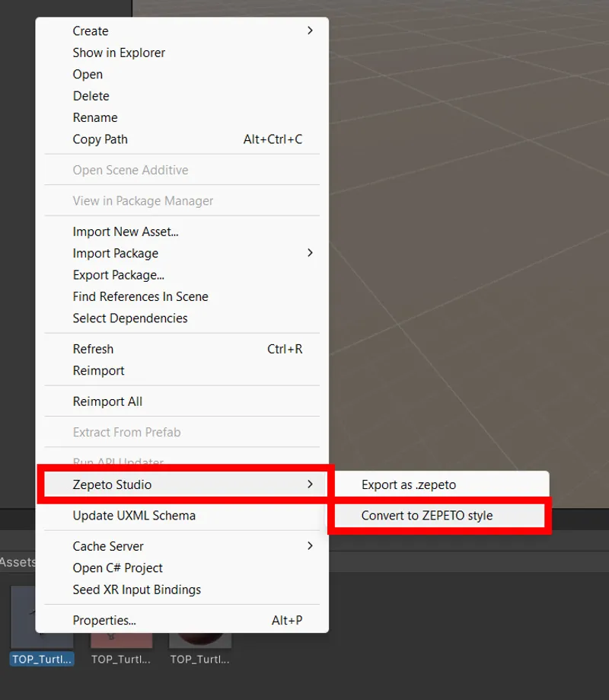Open the selected asset
Viewport: 609px width, 700px height.
pos(88,75)
